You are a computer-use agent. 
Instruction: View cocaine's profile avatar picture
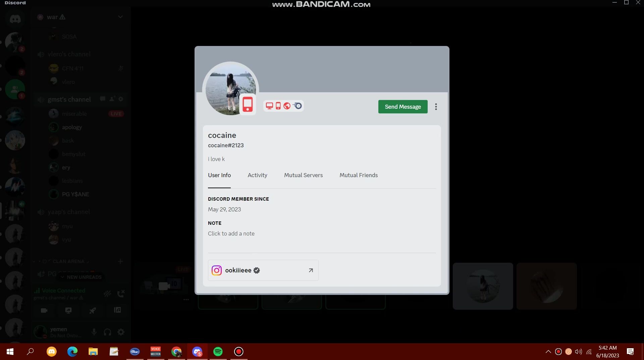click(230, 88)
